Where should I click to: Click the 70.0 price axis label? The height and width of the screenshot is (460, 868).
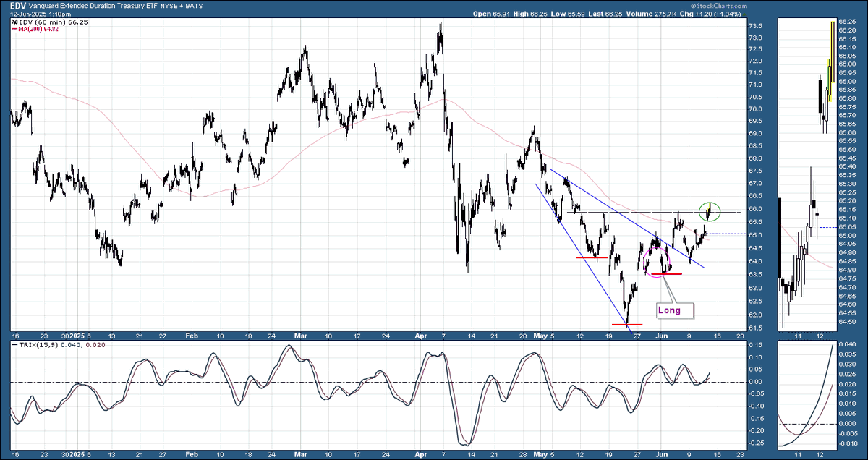tap(757, 109)
